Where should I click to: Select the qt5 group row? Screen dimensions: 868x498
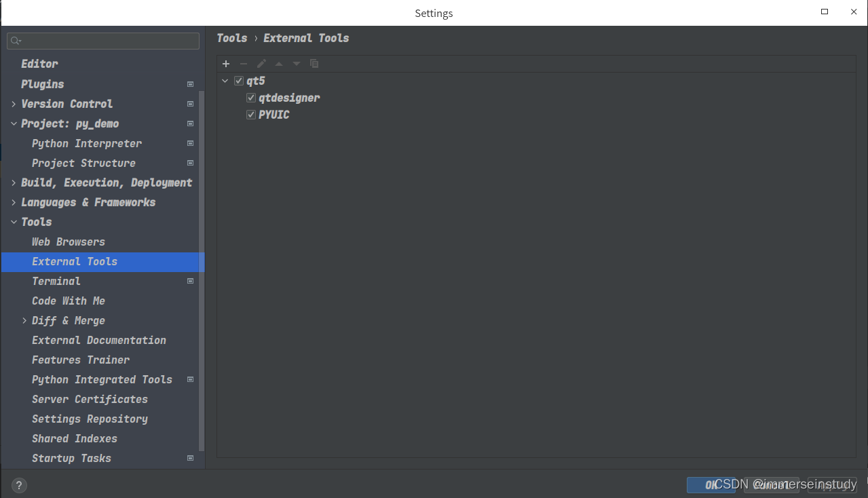point(256,81)
